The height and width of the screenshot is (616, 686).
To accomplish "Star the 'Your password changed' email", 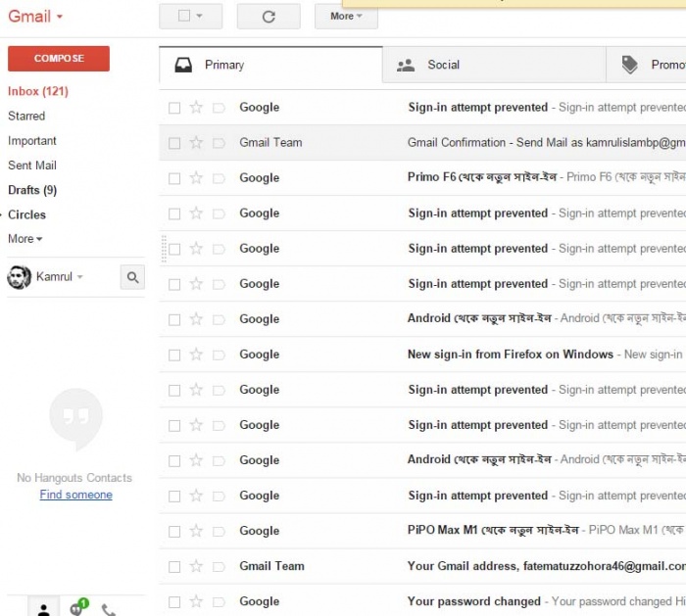I will pyautogui.click(x=196, y=601).
